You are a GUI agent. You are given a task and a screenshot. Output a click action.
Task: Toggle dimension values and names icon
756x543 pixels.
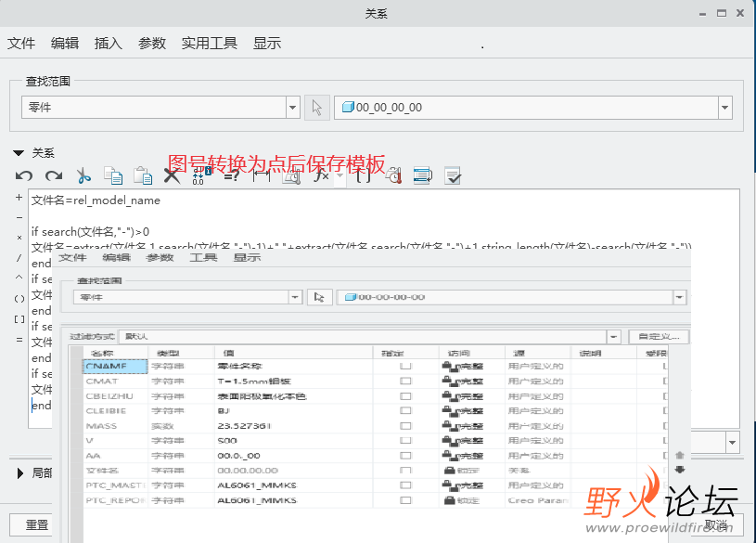[201, 176]
